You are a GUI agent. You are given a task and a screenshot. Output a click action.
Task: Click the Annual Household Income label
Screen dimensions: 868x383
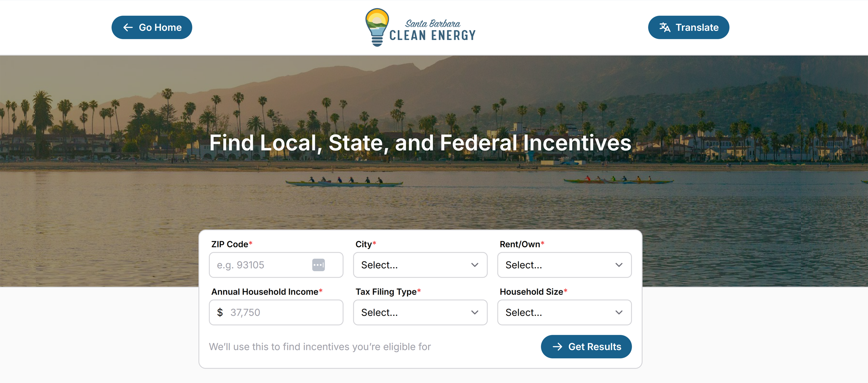[265, 292]
